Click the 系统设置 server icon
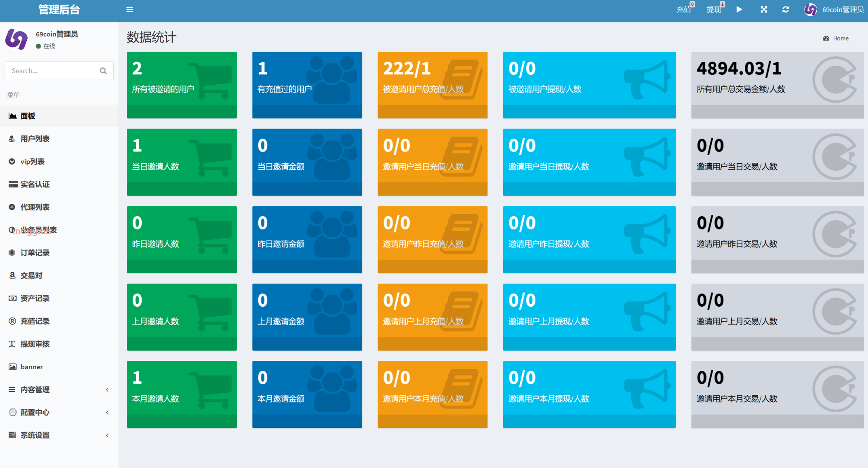 [x=12, y=435]
